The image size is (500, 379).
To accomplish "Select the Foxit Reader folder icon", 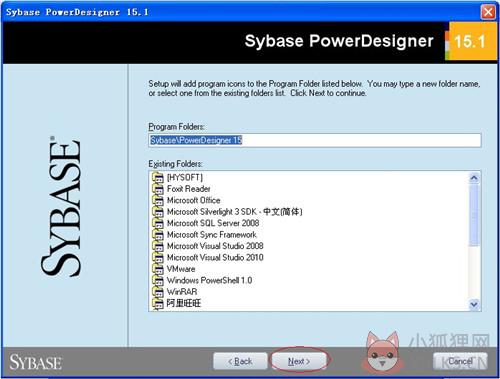I will [158, 189].
